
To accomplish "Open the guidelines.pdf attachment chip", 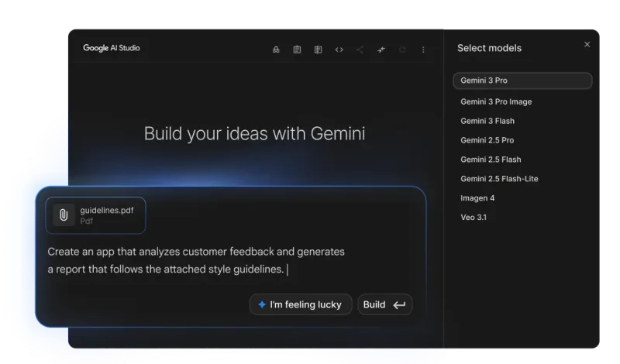I will coord(95,215).
